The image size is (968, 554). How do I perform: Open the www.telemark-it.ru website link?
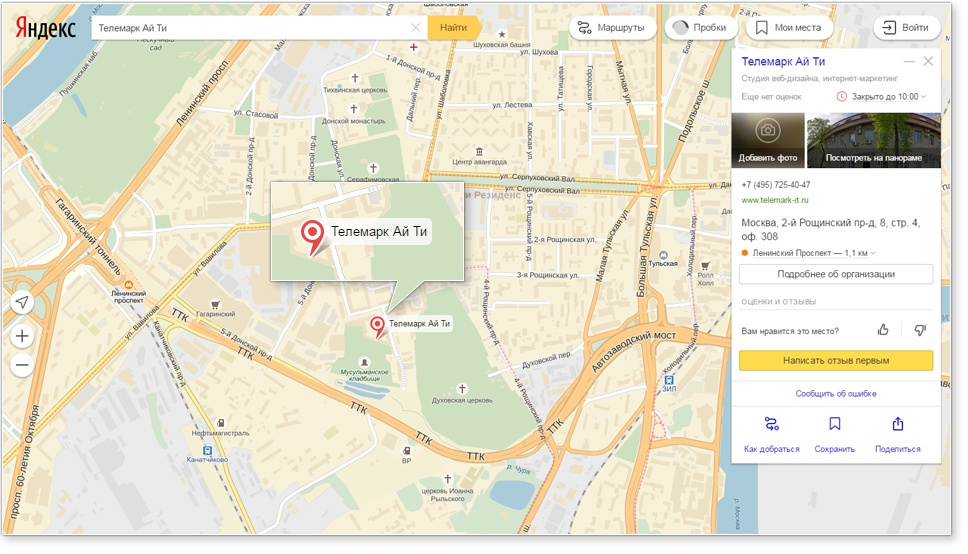click(774, 200)
